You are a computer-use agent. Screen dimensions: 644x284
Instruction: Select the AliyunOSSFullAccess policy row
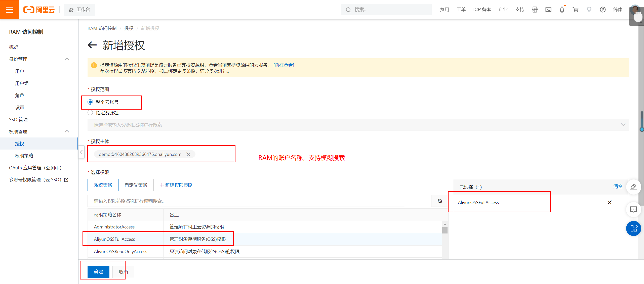tap(265, 239)
